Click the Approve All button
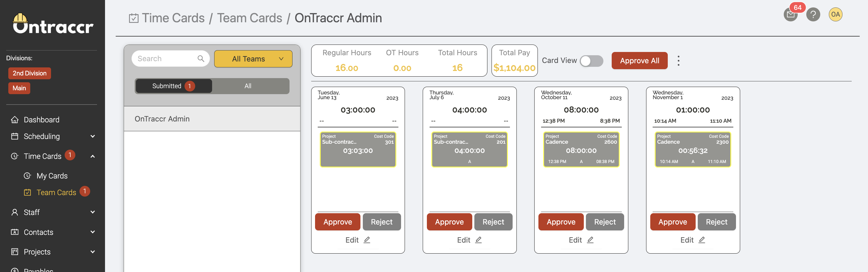868x272 pixels. point(639,61)
